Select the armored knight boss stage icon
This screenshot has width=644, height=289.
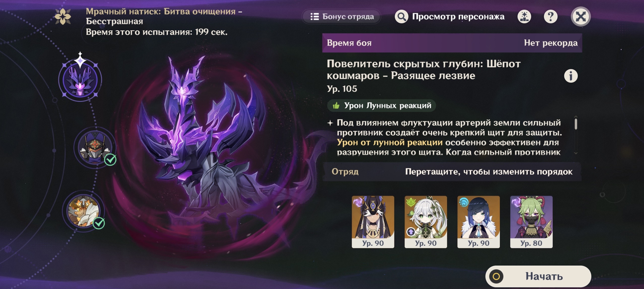coord(95,147)
